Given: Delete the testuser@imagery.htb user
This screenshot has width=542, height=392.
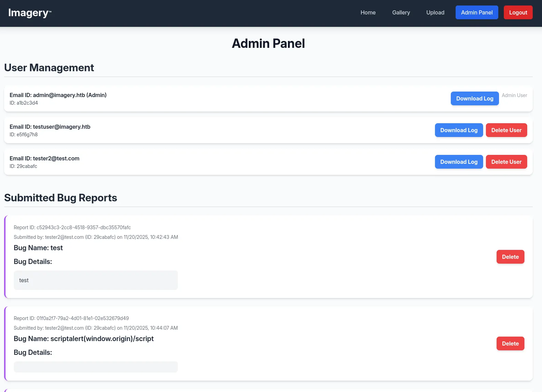Looking at the screenshot, I should pyautogui.click(x=506, y=130).
